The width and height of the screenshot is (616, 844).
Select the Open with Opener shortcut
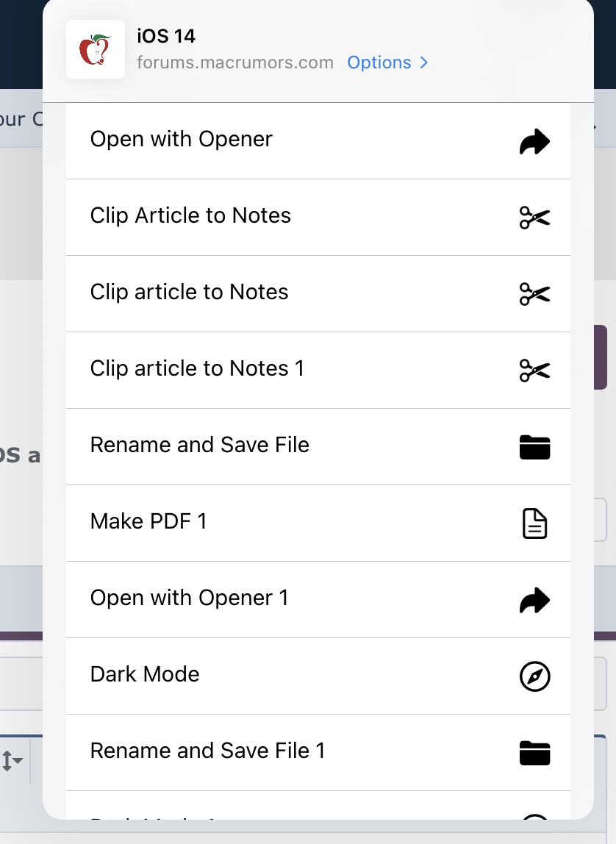click(318, 141)
